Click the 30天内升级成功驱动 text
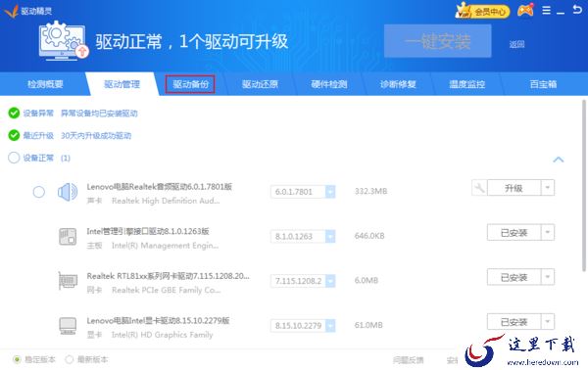 pyautogui.click(x=96, y=135)
